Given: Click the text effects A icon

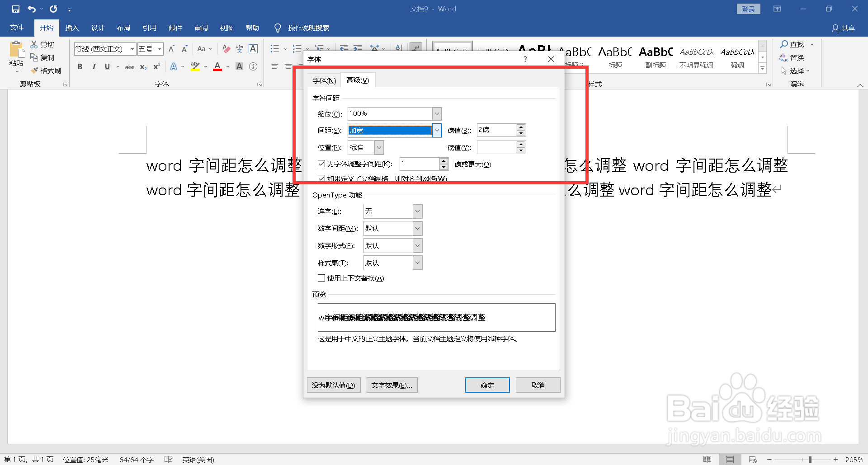Looking at the screenshot, I should pyautogui.click(x=174, y=66).
